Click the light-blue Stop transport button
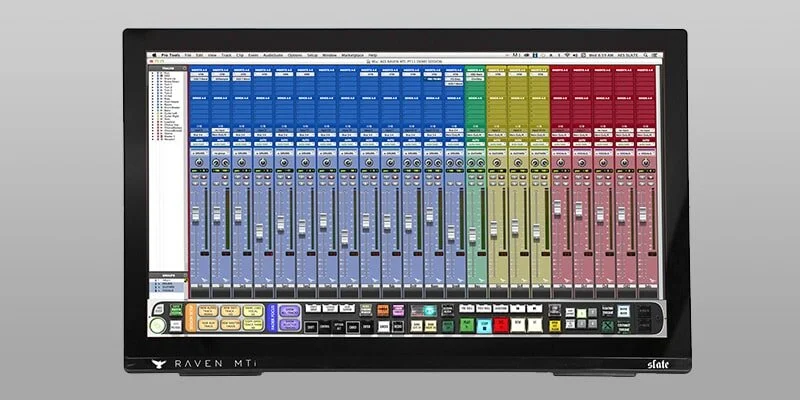The height and width of the screenshot is (400, 800). coord(484,324)
